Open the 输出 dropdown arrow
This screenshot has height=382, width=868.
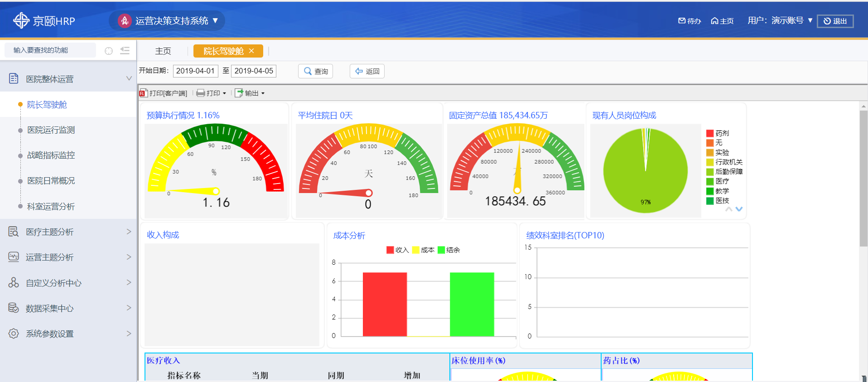pyautogui.click(x=263, y=93)
